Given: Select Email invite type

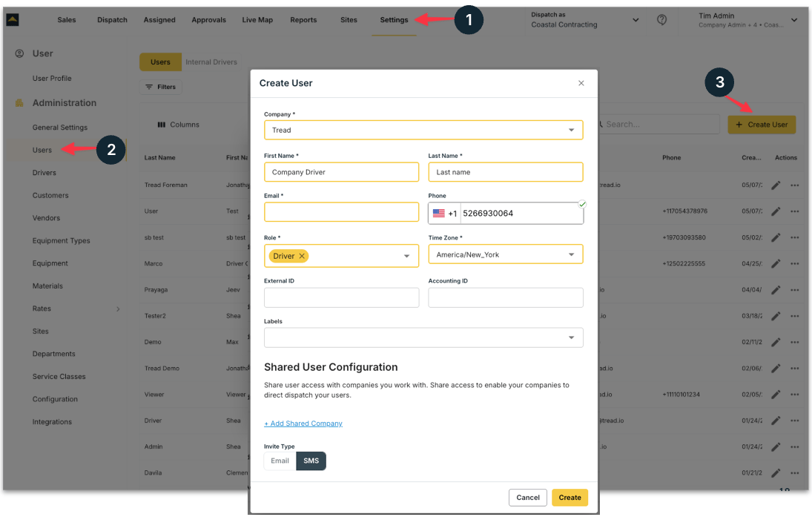Looking at the screenshot, I should pos(280,461).
